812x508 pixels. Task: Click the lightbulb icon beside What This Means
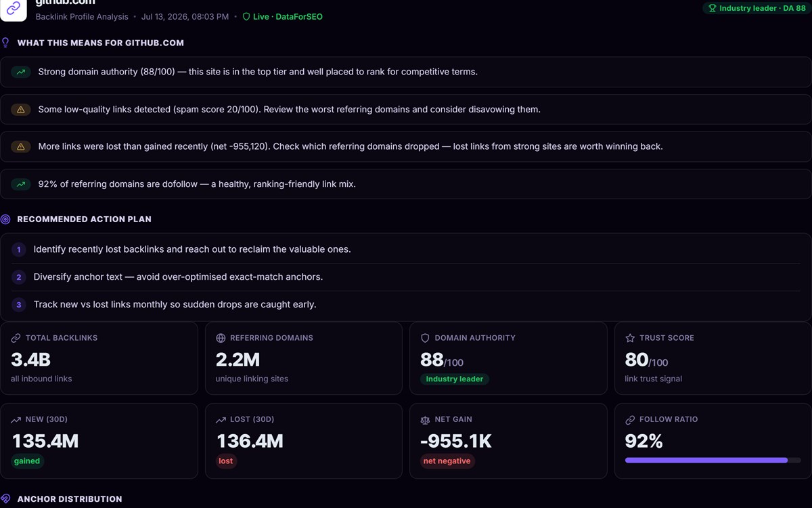(x=5, y=43)
